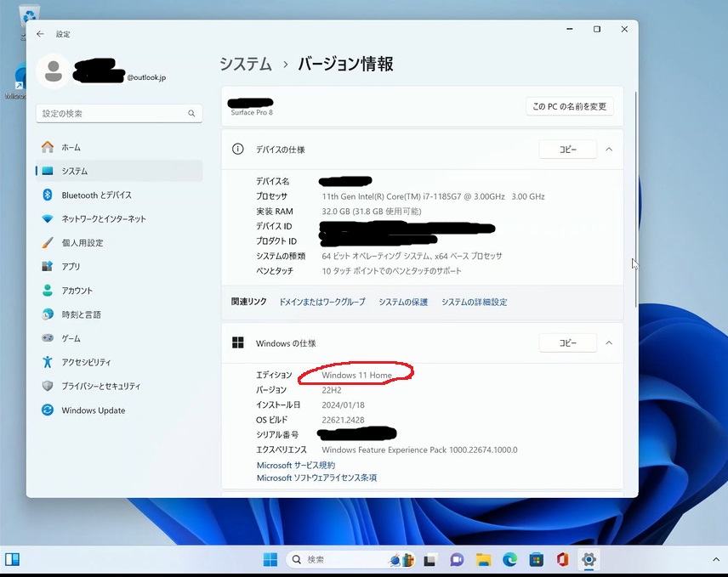Click the Bluetooth icon in sidebar
Screen dimensions: 728x577
coord(48,195)
